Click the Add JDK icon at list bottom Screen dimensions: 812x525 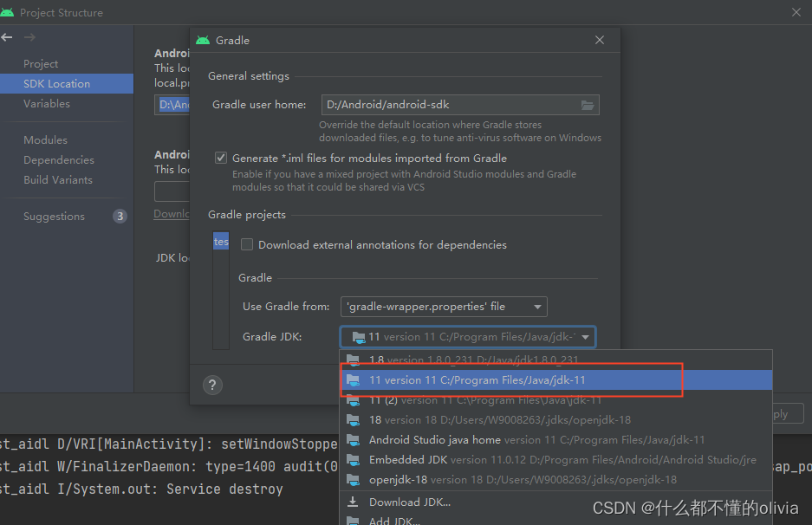(354, 521)
